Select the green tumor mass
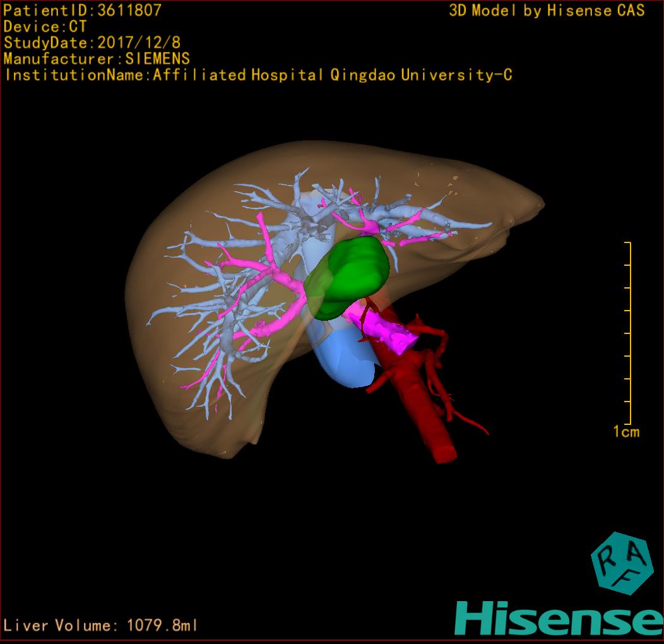The height and width of the screenshot is (644, 664). (x=351, y=276)
